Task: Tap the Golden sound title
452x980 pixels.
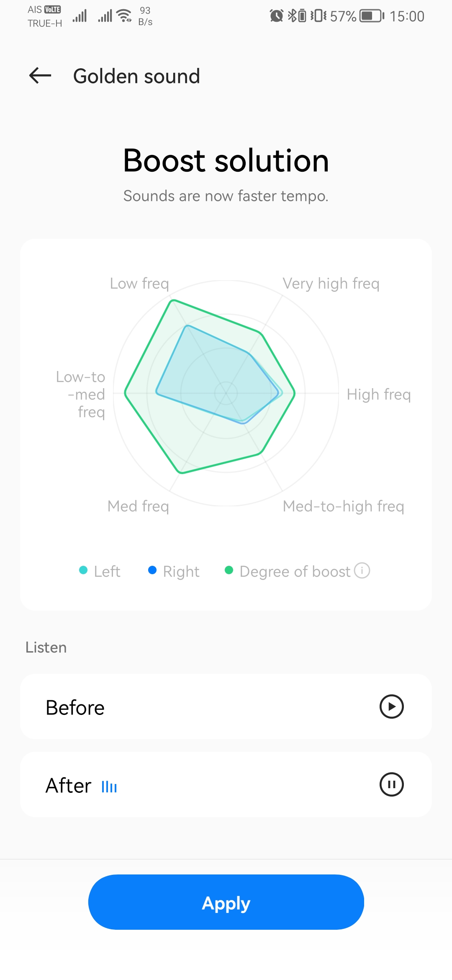Action: tap(136, 76)
